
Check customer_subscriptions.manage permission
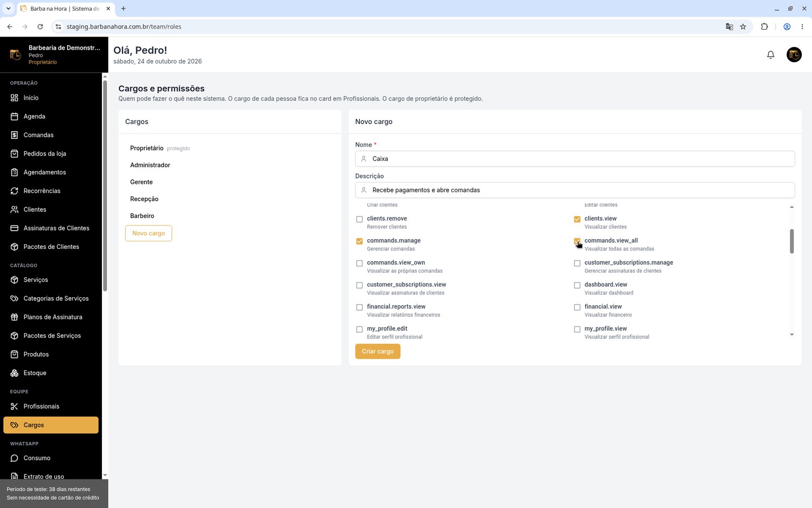577,263
